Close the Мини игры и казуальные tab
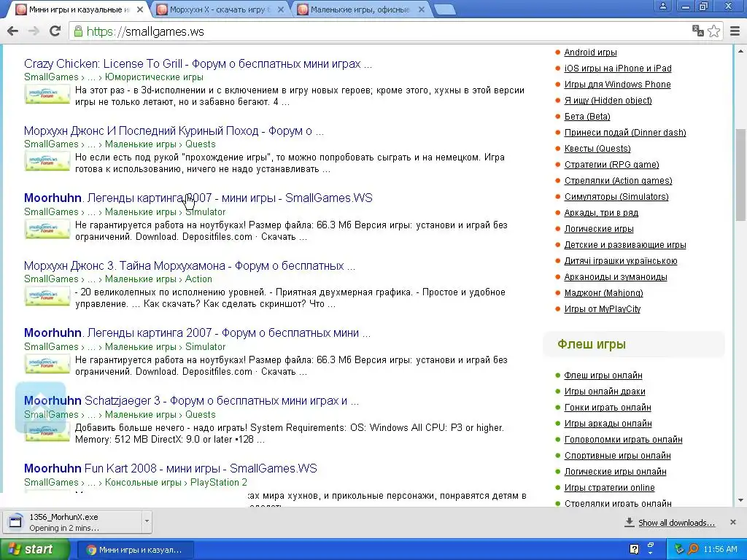747x560 pixels. (140, 9)
